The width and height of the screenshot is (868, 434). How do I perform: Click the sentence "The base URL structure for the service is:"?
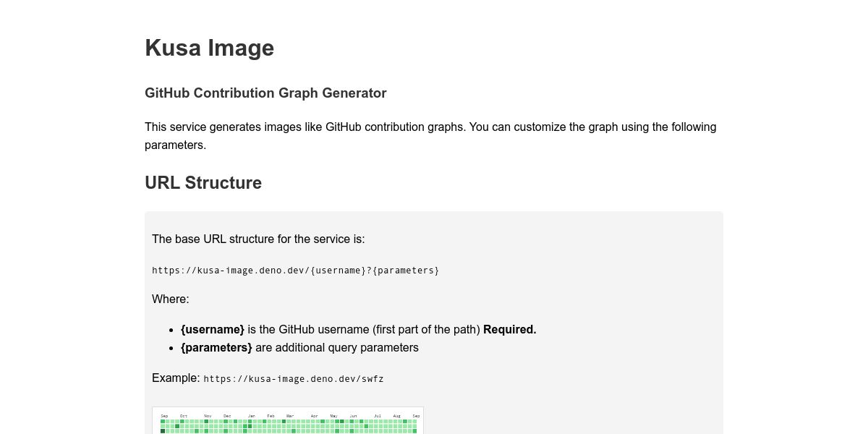point(258,239)
